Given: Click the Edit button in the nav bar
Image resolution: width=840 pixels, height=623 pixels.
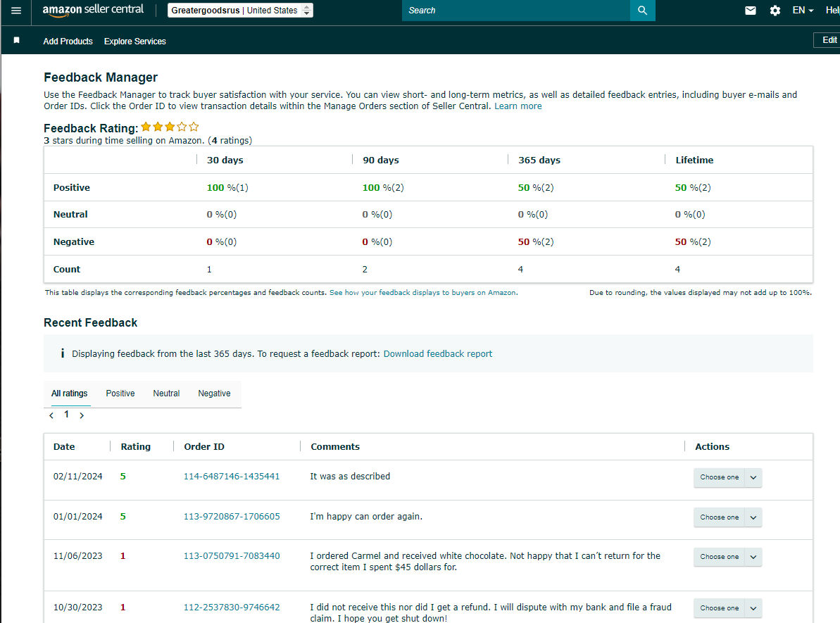Looking at the screenshot, I should click(827, 40).
